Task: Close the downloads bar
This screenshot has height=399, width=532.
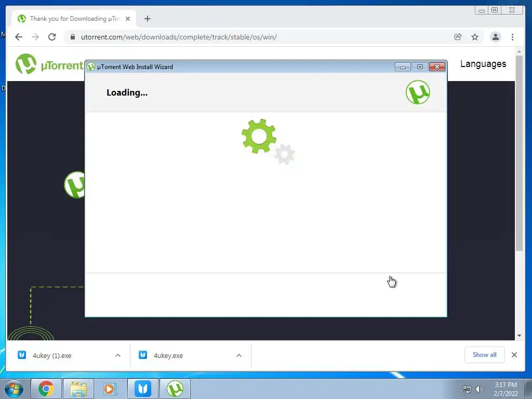Action: pyautogui.click(x=514, y=355)
